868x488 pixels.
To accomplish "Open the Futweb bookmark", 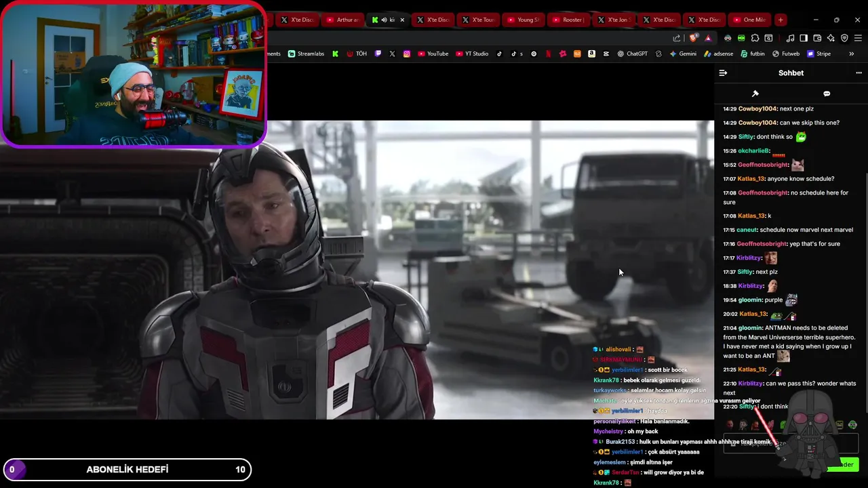I will click(785, 54).
